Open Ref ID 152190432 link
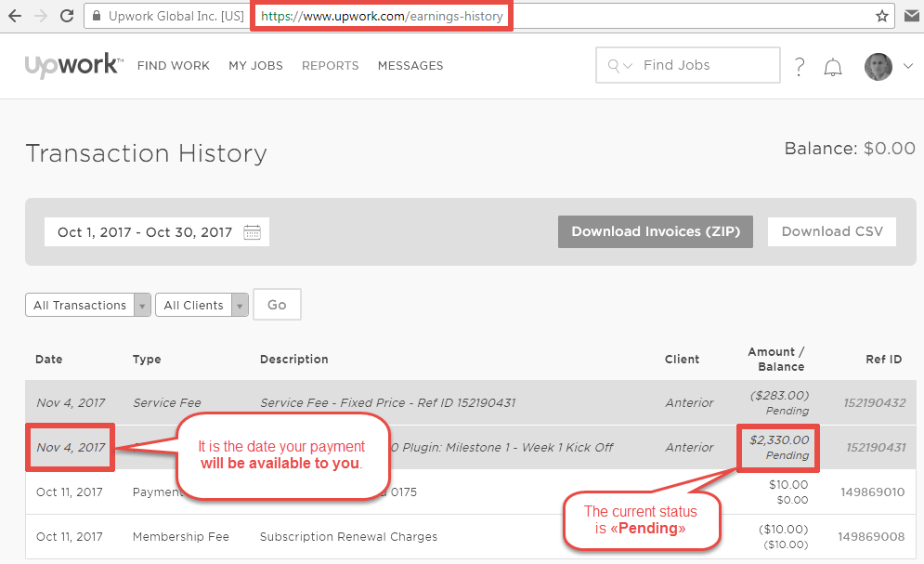 tap(875, 403)
